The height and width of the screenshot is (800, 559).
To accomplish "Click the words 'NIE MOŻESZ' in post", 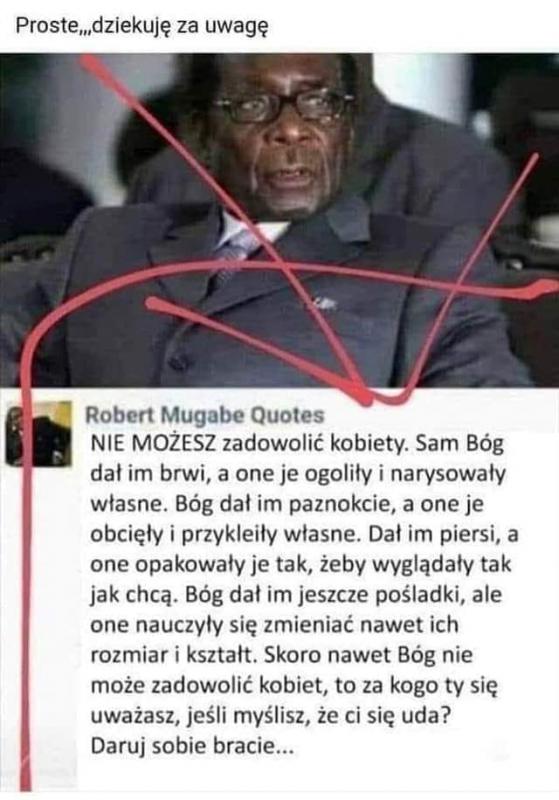I will tap(154, 443).
